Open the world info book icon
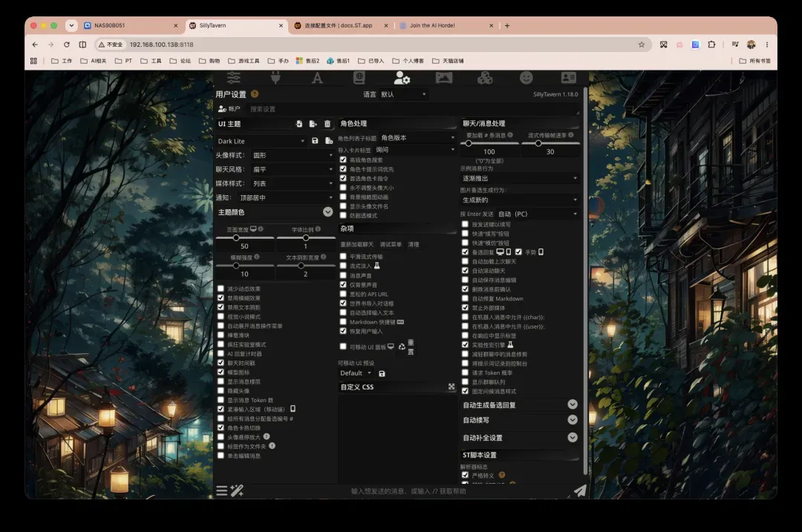802x532 pixels. coord(359,78)
